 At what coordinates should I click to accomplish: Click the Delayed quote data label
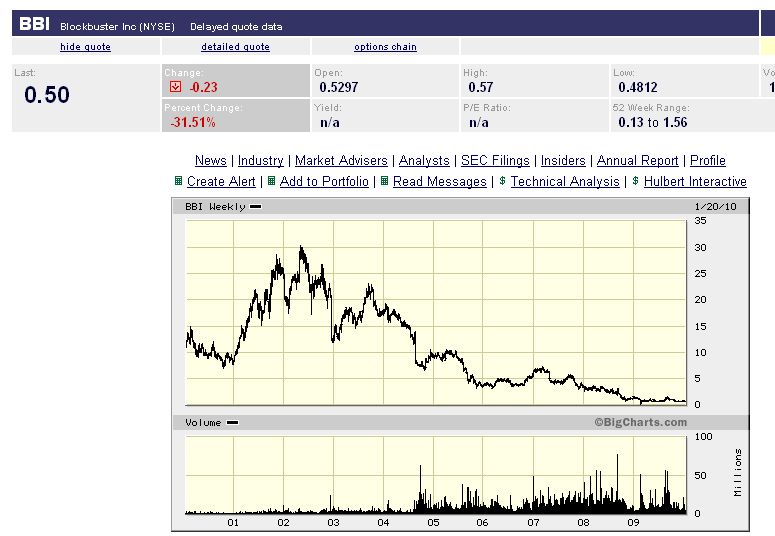[x=236, y=27]
